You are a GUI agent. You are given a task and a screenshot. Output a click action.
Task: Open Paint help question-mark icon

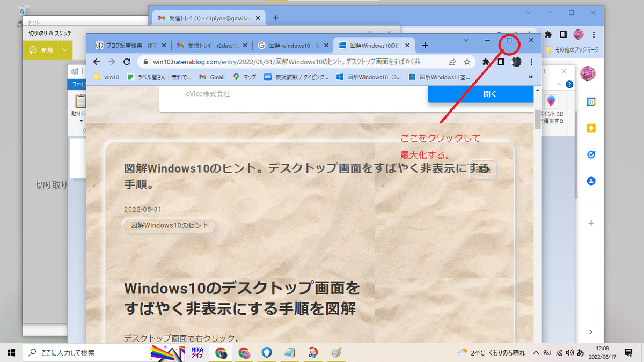point(569,84)
